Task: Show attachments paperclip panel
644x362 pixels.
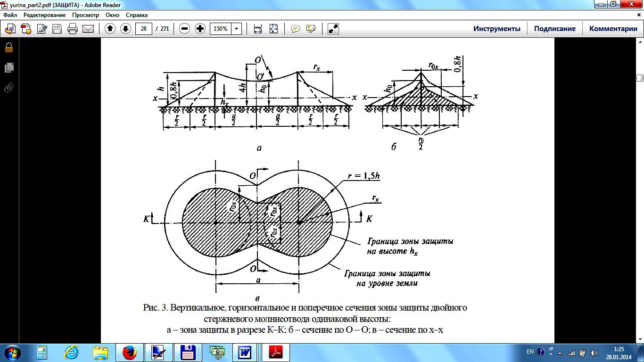Action: (9, 88)
